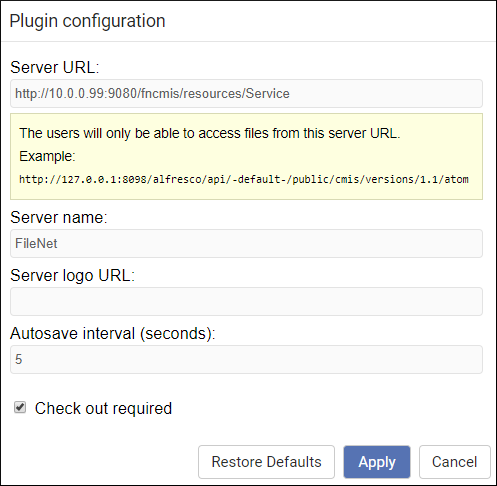Click the Example: text in yellow box

[x=47, y=156]
